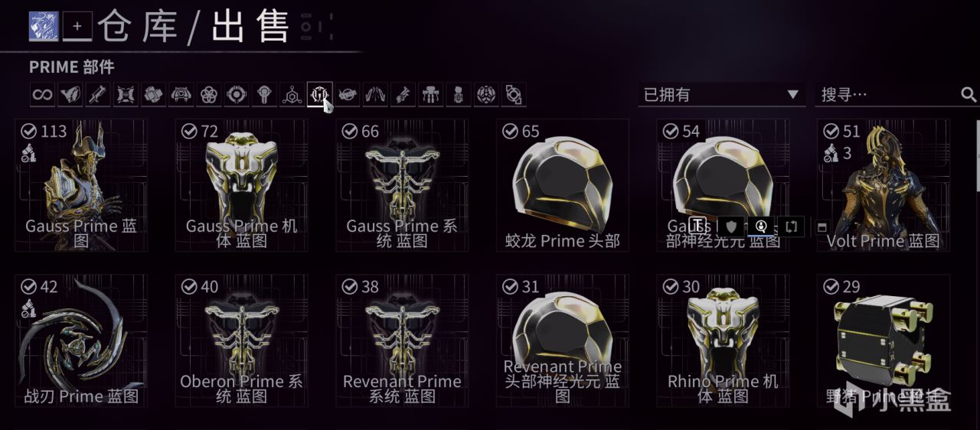This screenshot has width=980, height=430.
Task: Select the Volt Prime 蓝图 item card
Action: (884, 185)
